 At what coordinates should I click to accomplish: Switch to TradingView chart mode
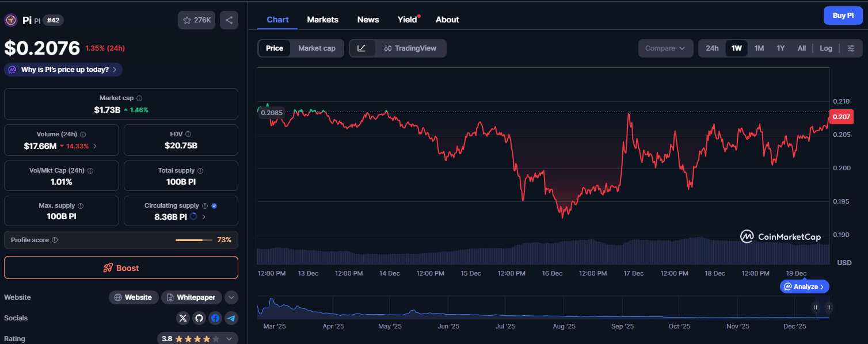tap(410, 48)
